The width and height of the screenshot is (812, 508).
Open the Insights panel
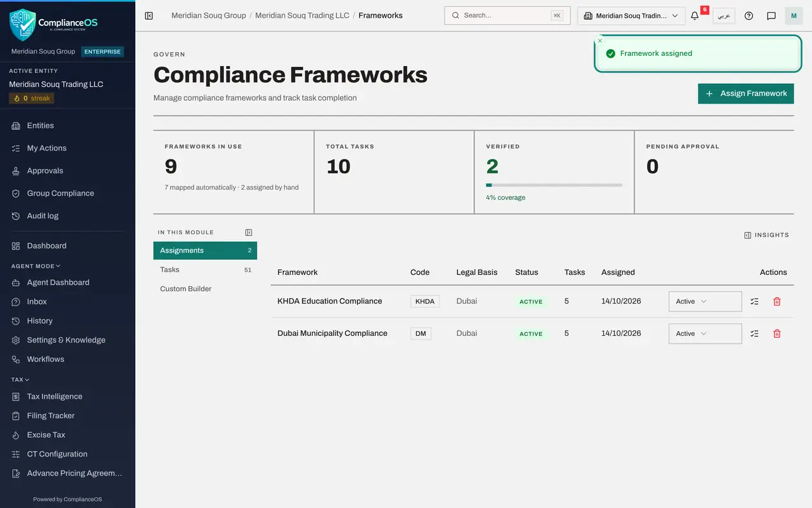click(766, 235)
